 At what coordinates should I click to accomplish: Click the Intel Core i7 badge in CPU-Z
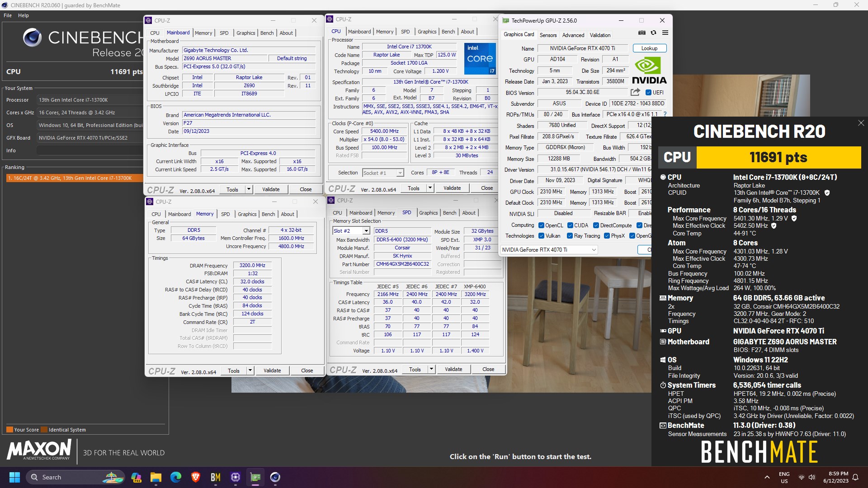click(x=480, y=59)
